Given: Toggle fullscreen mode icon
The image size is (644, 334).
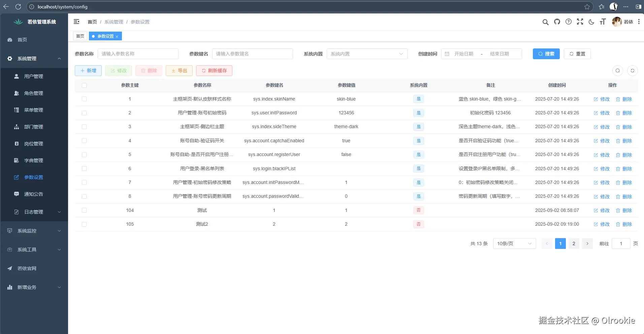Looking at the screenshot, I should (580, 22).
